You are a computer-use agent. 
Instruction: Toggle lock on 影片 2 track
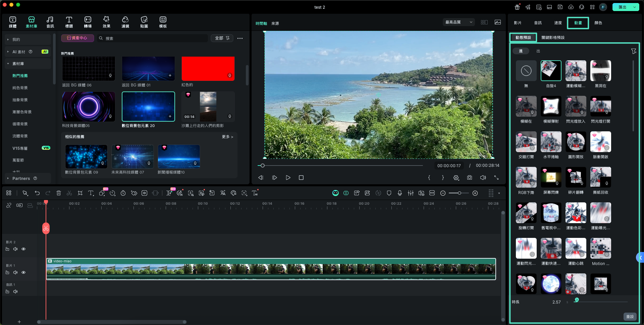[7, 249]
